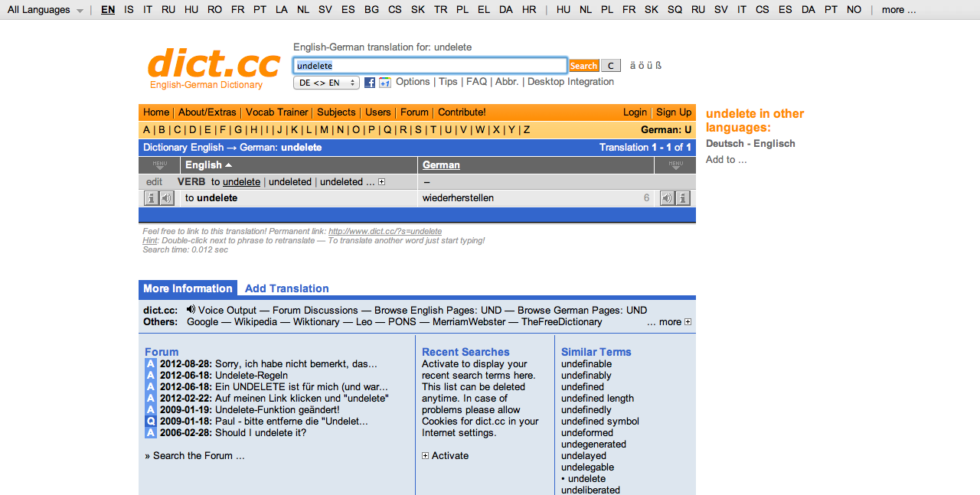Click the Facebook share icon
Viewport: 980px width, 495px height.
point(370,83)
